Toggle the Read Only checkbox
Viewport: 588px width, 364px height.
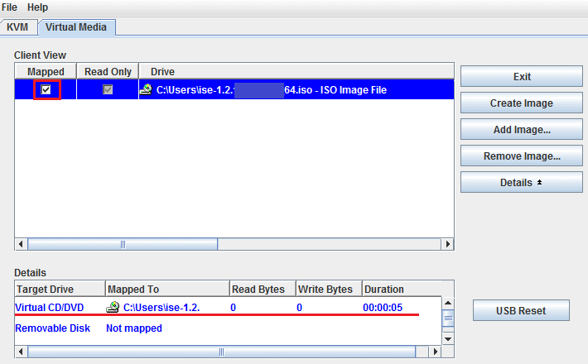(108, 89)
